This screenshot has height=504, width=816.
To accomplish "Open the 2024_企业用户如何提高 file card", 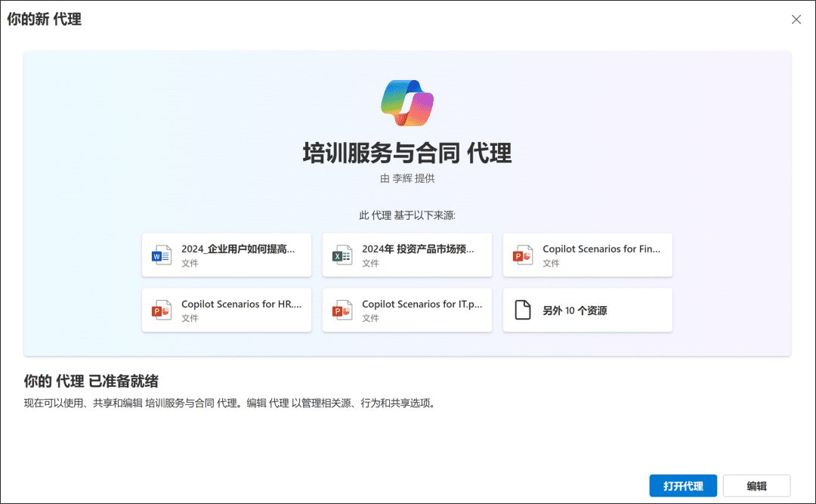I will pos(227,255).
